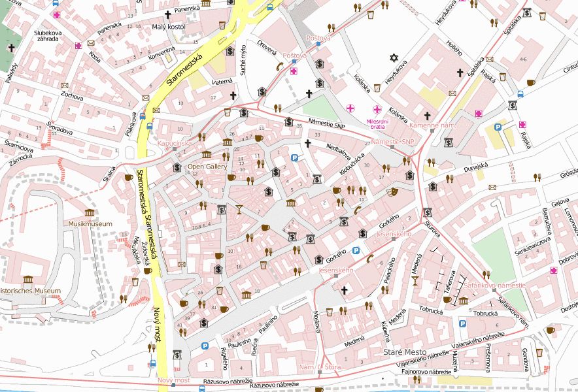This screenshot has width=578, height=392.
Task: Click the parking icon beside Rigeleho street
Action: pos(205,346)
